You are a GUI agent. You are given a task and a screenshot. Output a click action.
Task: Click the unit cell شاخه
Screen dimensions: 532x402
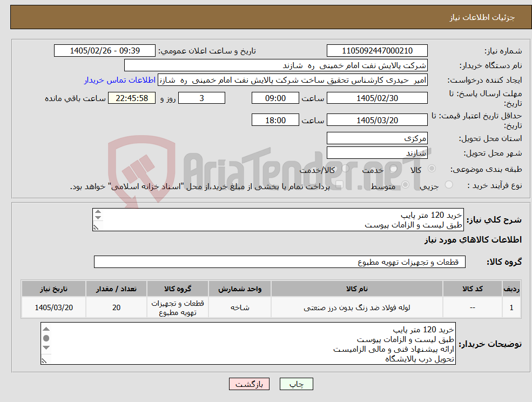[240, 307]
